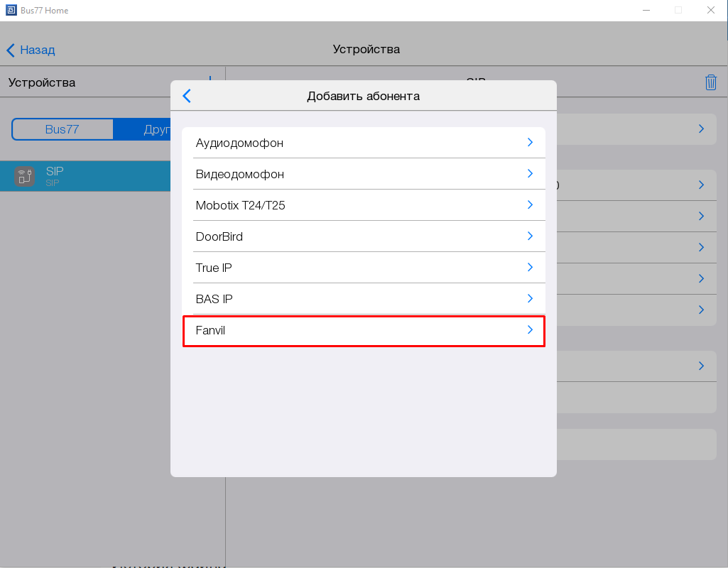
Task: Expand the Аудиодомофон entry via its arrow
Action: tap(530, 142)
